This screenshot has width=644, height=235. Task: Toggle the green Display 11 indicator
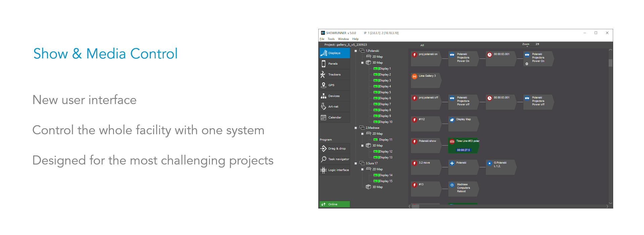[x=376, y=140]
